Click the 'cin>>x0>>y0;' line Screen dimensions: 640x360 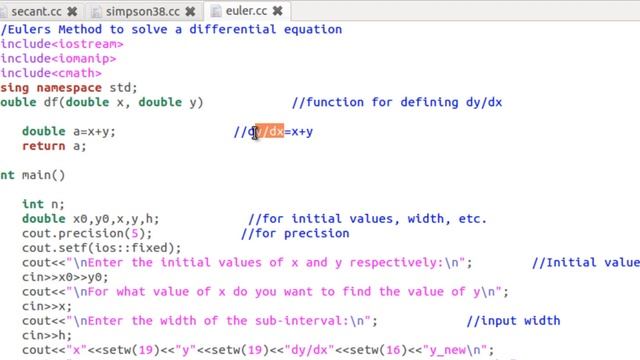65,278
